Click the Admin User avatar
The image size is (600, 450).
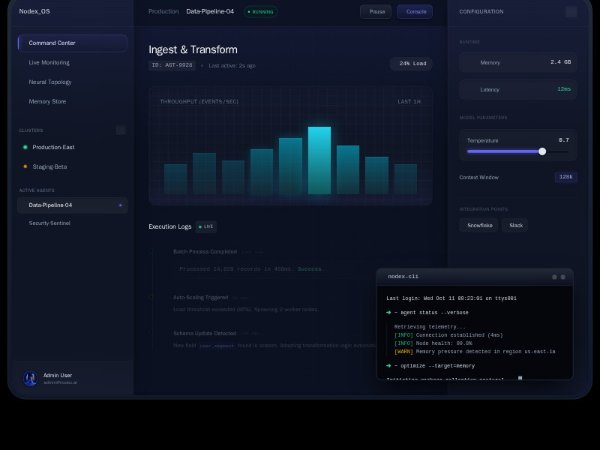click(30, 378)
